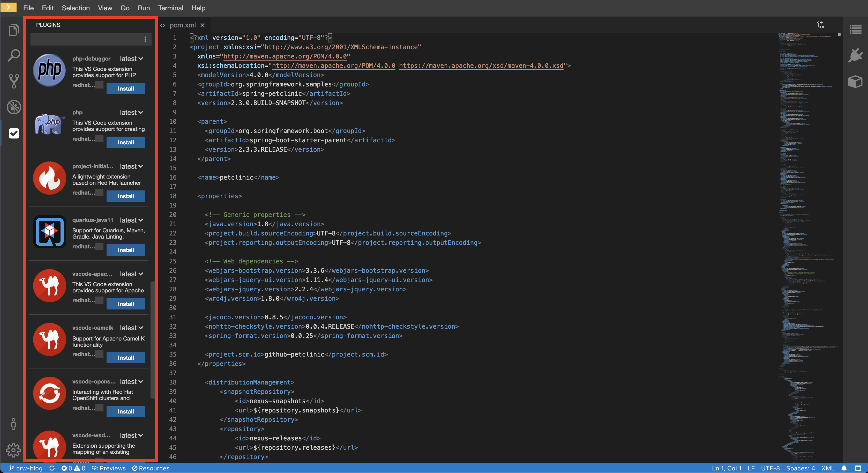Open the Debug no-bug icon
The height and width of the screenshot is (473, 868).
click(13, 107)
